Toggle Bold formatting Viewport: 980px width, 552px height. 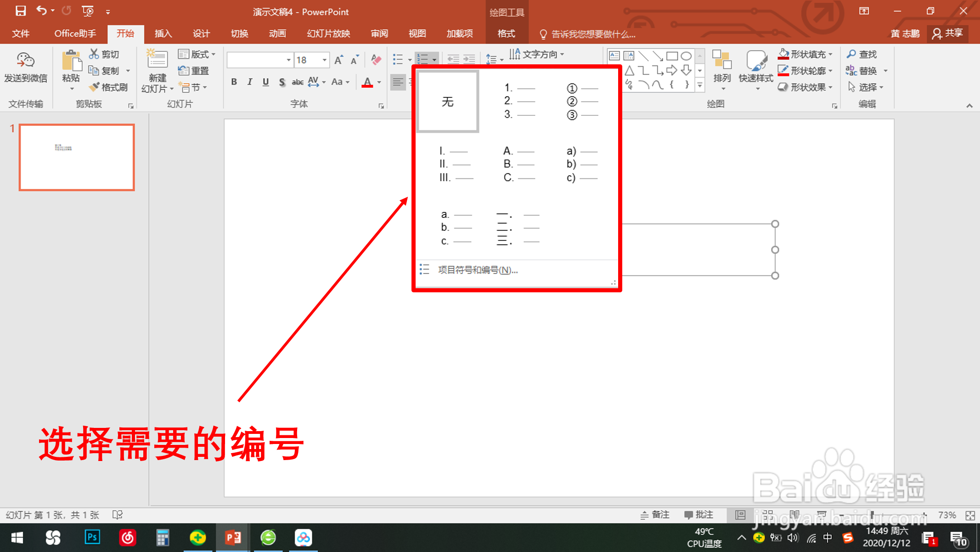tap(234, 82)
